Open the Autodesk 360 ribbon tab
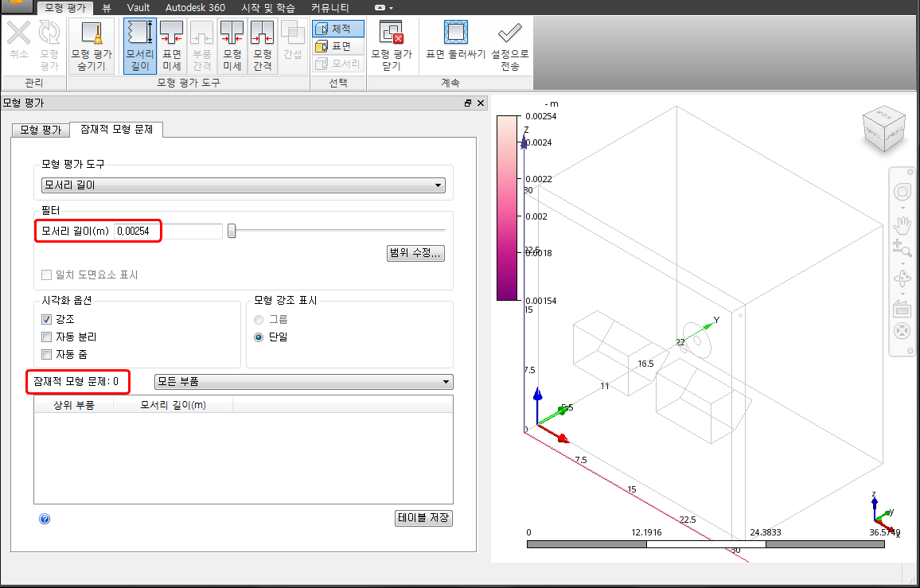 click(x=196, y=8)
